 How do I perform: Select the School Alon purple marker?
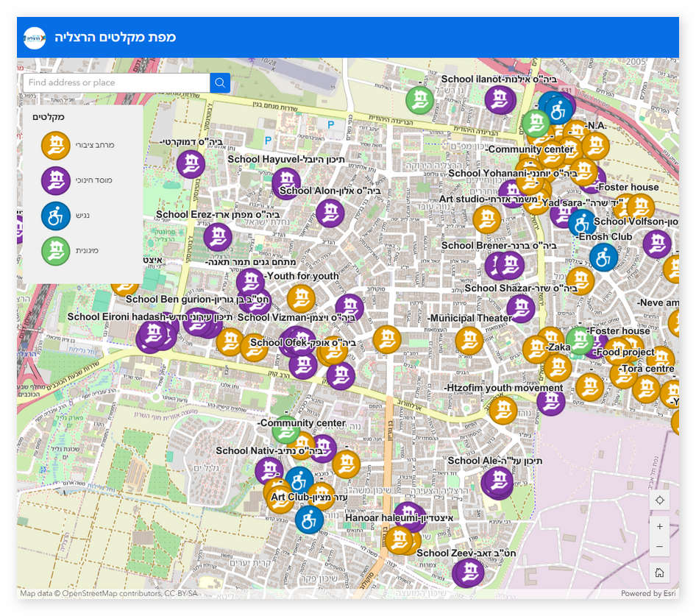[x=330, y=213]
